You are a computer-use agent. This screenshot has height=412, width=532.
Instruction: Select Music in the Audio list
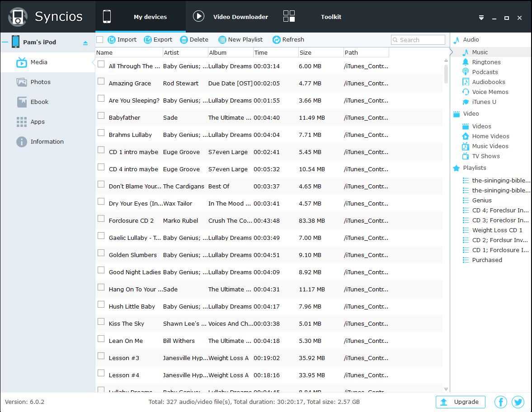[x=480, y=52]
